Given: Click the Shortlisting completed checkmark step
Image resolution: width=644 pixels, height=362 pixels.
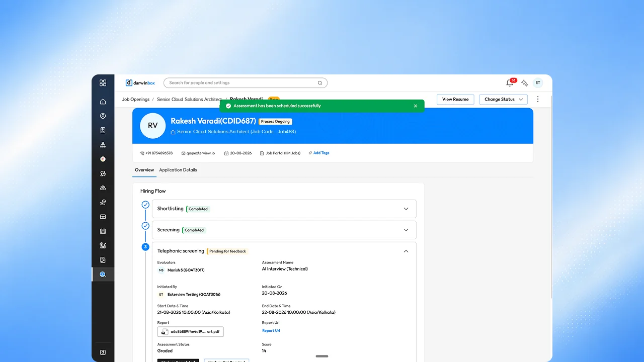Looking at the screenshot, I should (x=145, y=205).
